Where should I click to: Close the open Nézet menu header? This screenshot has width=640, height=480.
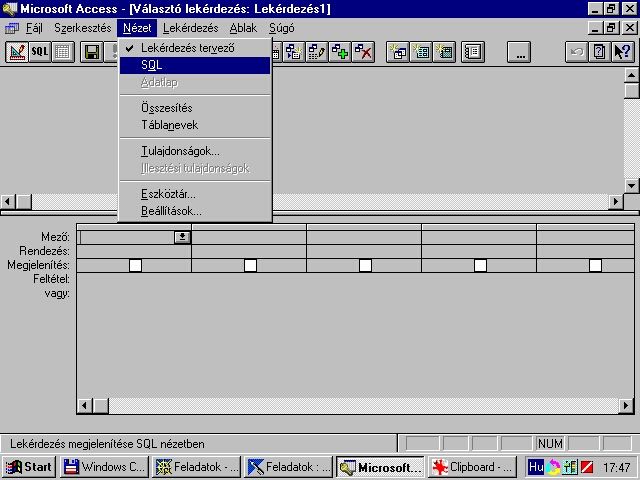[x=137, y=28]
